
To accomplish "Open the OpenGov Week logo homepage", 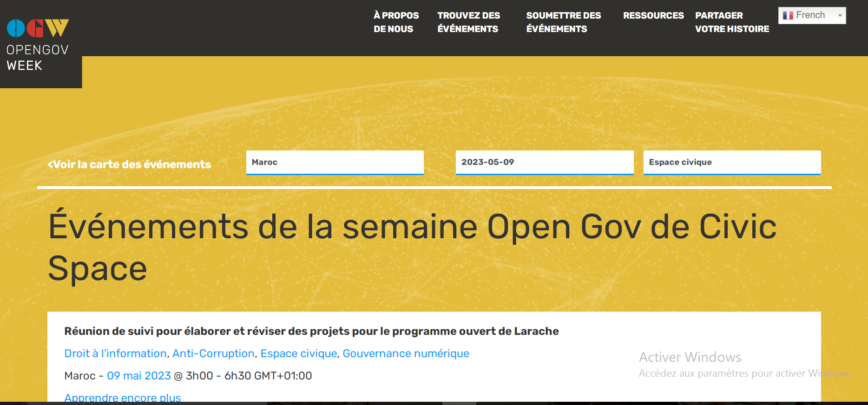I will [x=38, y=45].
